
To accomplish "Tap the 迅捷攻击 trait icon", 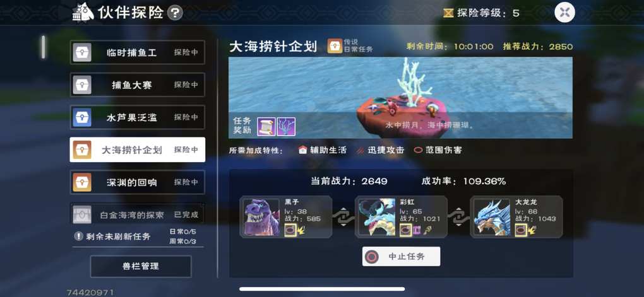I will [361, 150].
